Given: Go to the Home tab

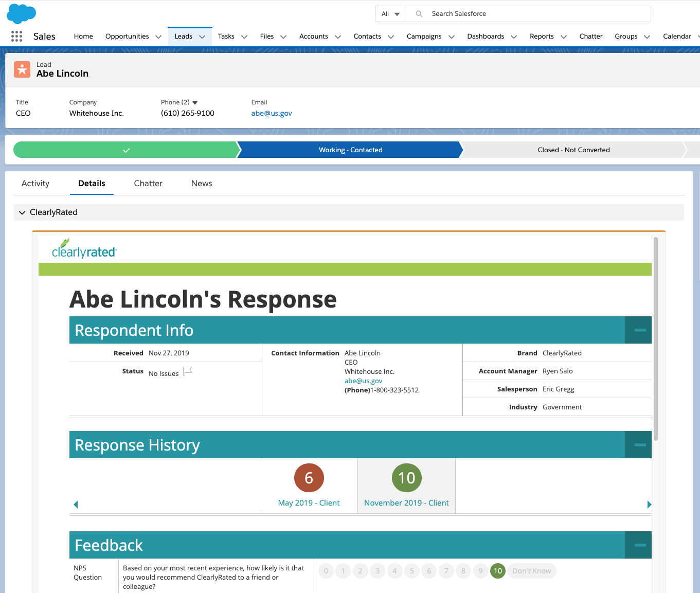Looking at the screenshot, I should pos(83,37).
